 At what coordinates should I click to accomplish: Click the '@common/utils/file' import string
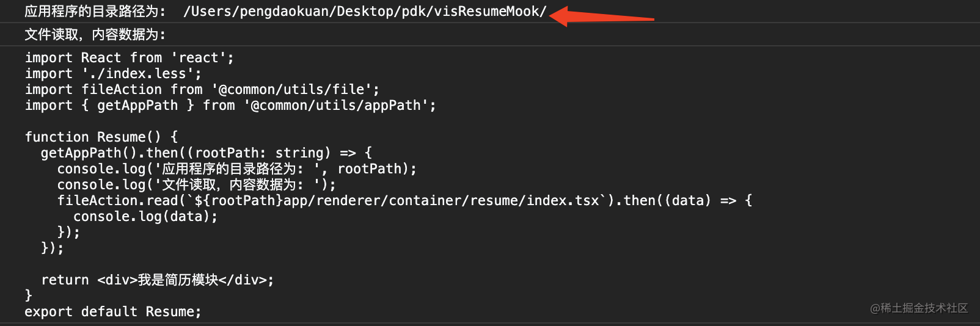295,90
